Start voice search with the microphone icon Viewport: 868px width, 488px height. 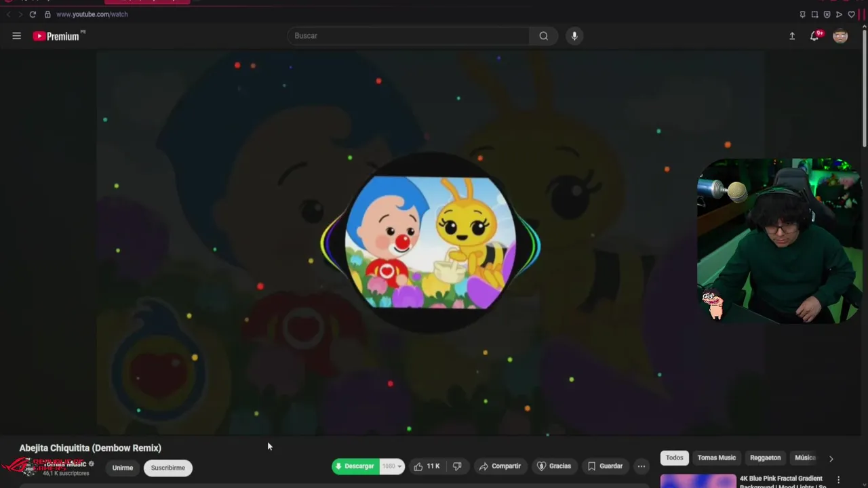pos(574,36)
